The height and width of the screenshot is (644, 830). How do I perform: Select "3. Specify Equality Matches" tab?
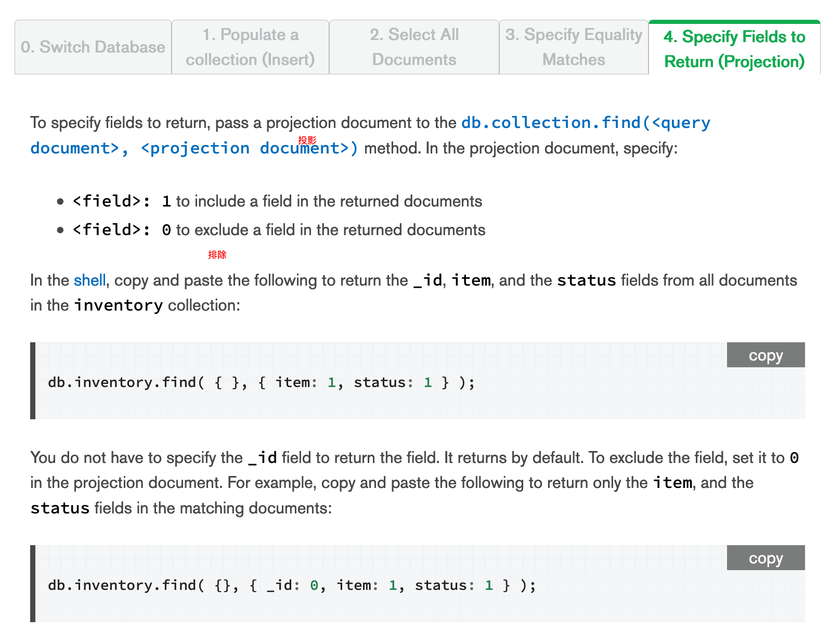pos(574,47)
